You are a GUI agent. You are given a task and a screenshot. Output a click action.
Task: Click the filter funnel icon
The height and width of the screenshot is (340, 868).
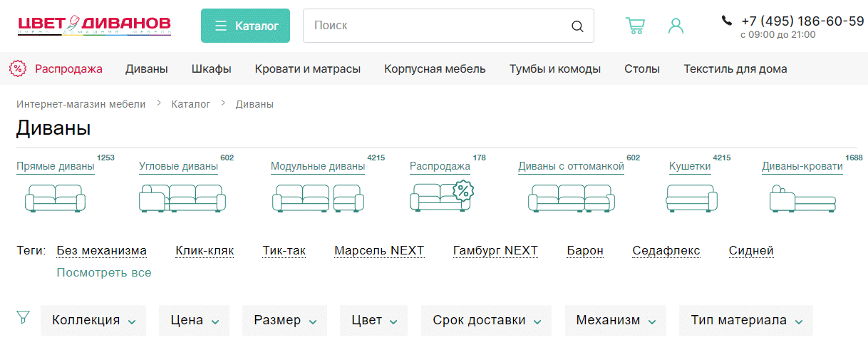click(x=24, y=317)
